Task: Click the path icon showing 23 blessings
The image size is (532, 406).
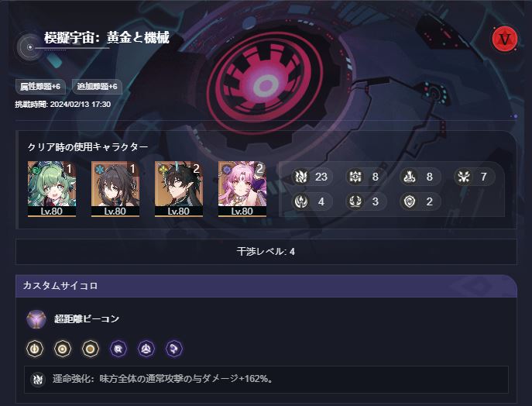Action: point(301,177)
